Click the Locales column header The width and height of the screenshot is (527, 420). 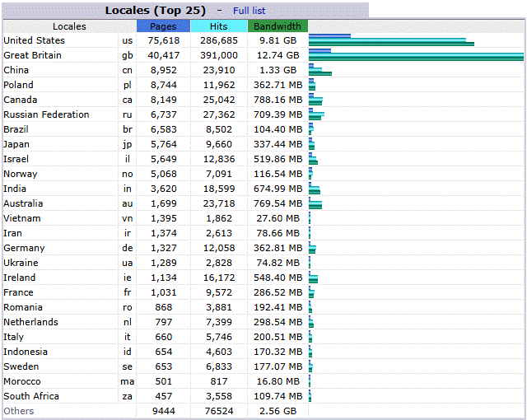[69, 26]
